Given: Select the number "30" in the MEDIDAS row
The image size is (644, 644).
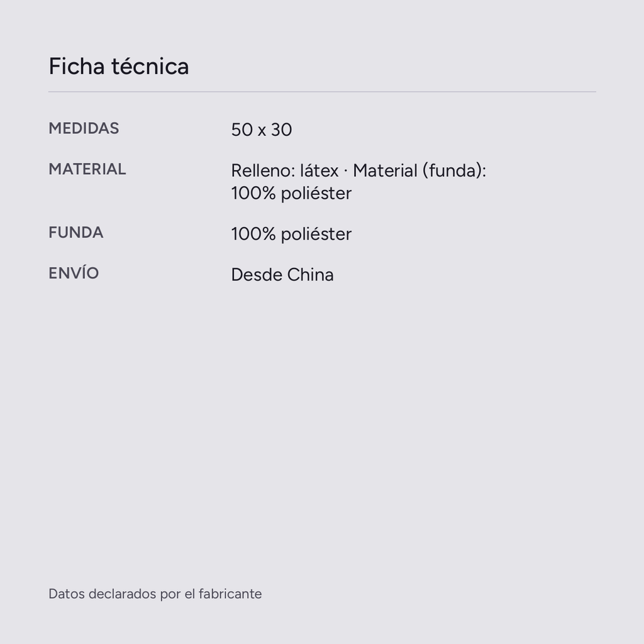Looking at the screenshot, I should pyautogui.click(x=281, y=130).
